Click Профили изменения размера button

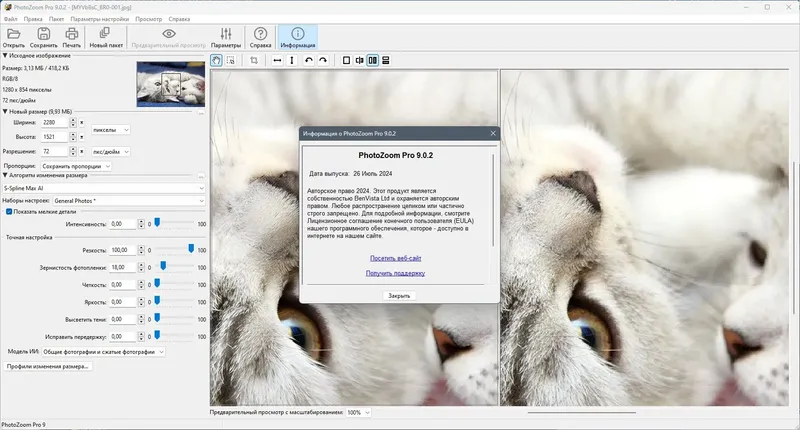pyautogui.click(x=48, y=366)
